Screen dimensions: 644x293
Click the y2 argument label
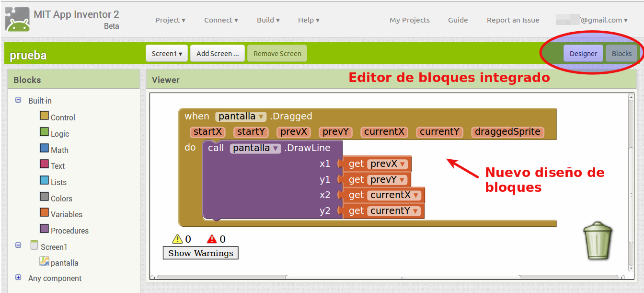[325, 211]
